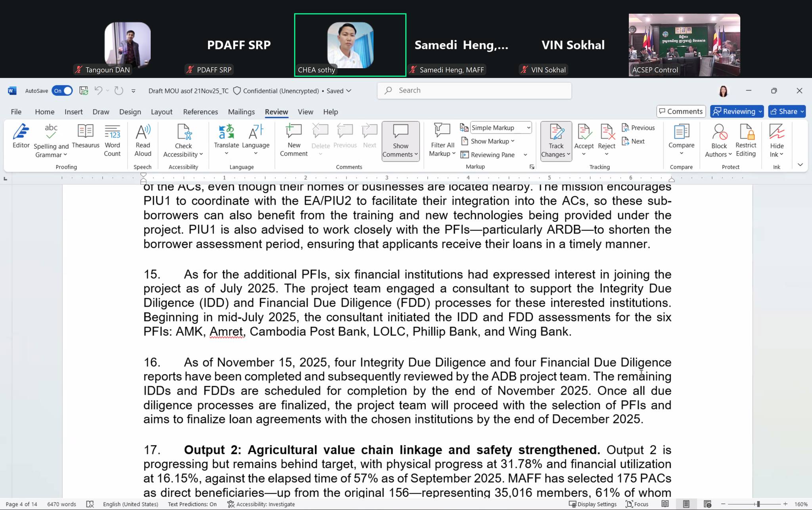The image size is (812, 510).
Task: Open the Reviewing mode dropdown
Action: tap(737, 111)
